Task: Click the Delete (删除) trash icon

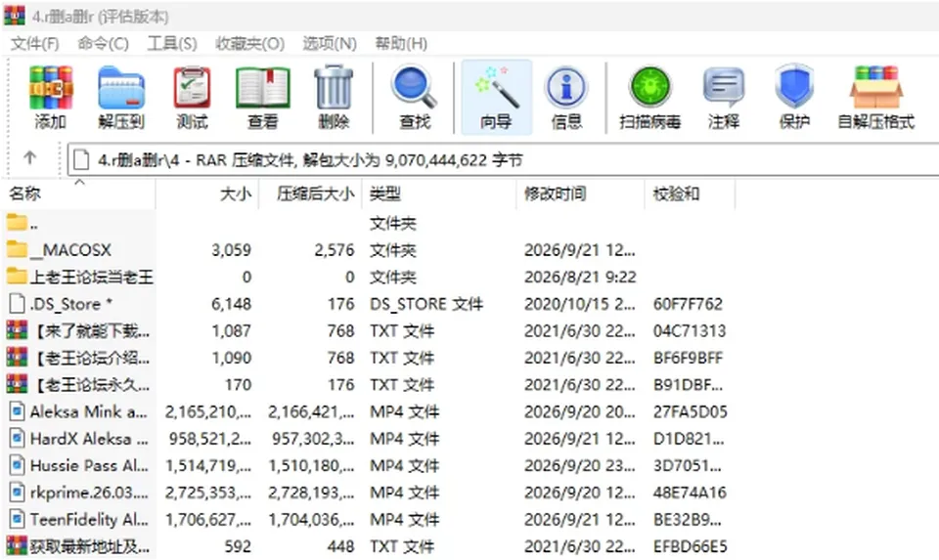Action: pyautogui.click(x=334, y=88)
